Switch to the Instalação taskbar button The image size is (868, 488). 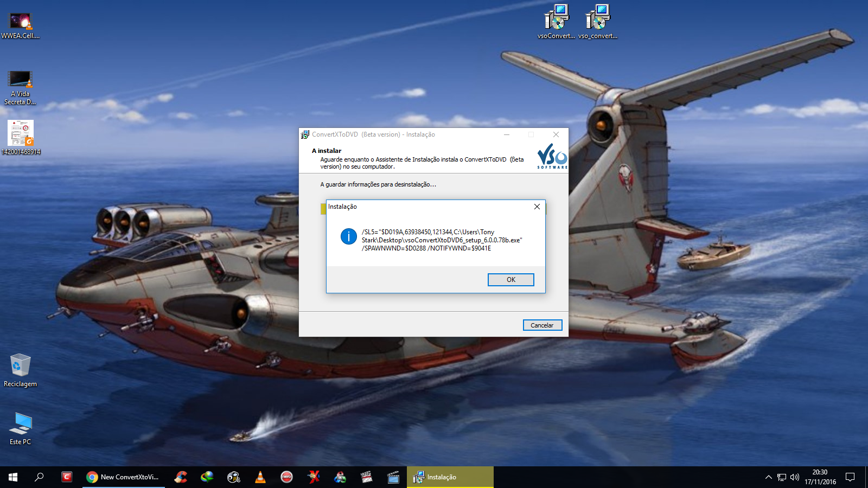pyautogui.click(x=450, y=477)
